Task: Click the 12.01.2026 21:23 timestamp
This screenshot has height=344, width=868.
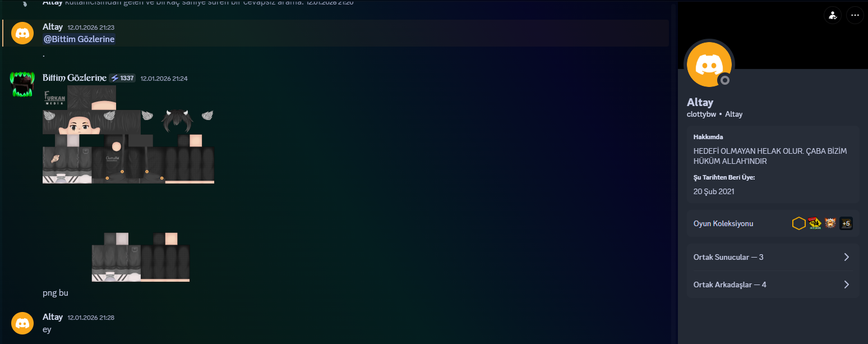Action: click(91, 27)
